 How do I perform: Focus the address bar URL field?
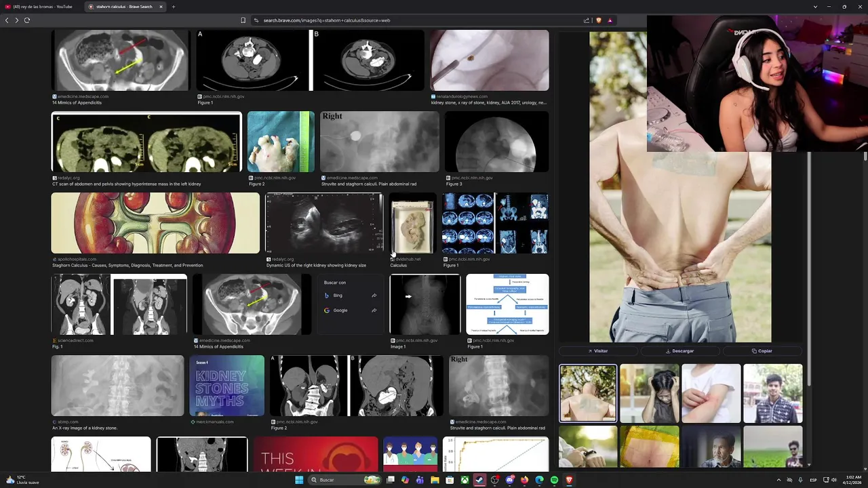[x=420, y=20]
